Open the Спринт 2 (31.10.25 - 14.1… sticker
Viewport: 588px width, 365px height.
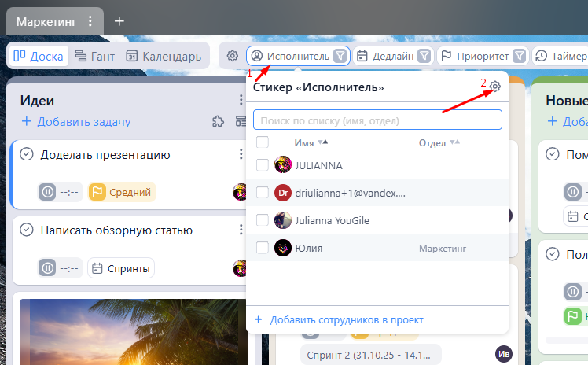[371, 355]
